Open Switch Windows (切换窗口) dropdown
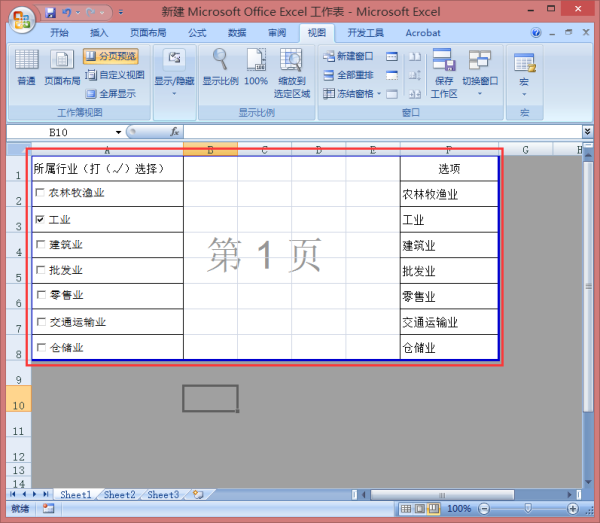600x523 pixels. click(480, 72)
